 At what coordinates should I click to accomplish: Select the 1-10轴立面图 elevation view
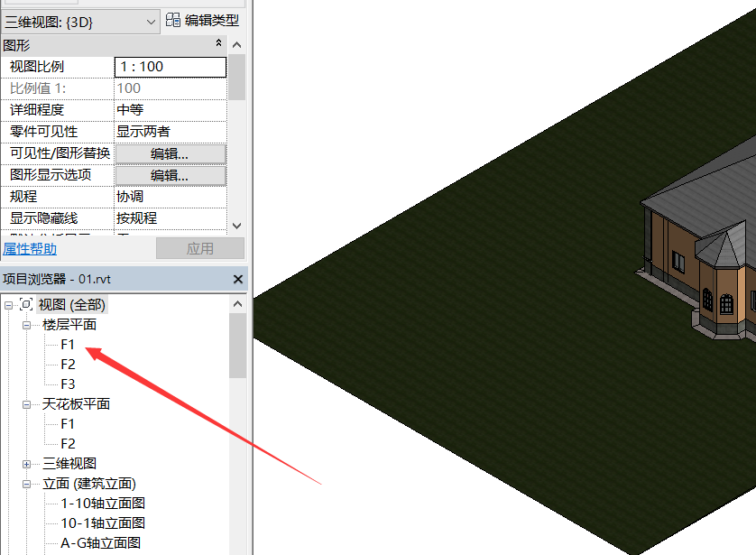[x=103, y=504]
